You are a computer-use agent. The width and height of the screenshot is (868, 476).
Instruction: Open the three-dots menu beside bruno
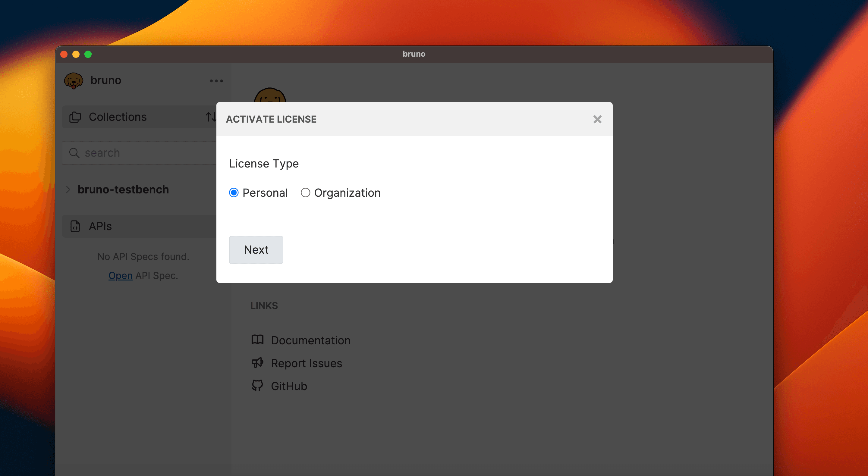click(x=216, y=81)
